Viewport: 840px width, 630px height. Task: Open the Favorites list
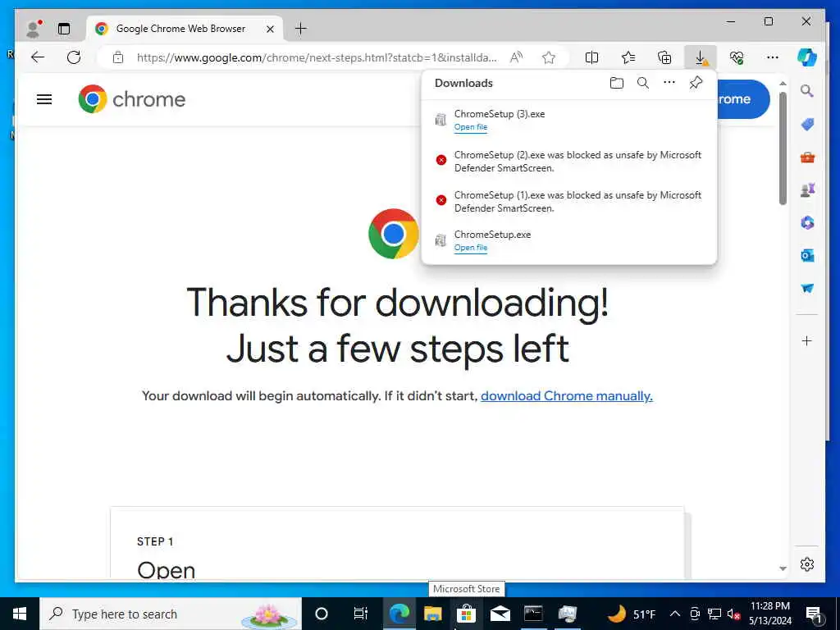pyautogui.click(x=628, y=57)
